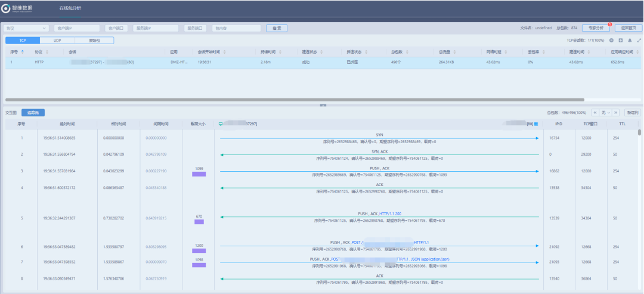Click the fullscreen expand arrows icon
Viewport: 644px width, 294px height.
[x=639, y=41]
